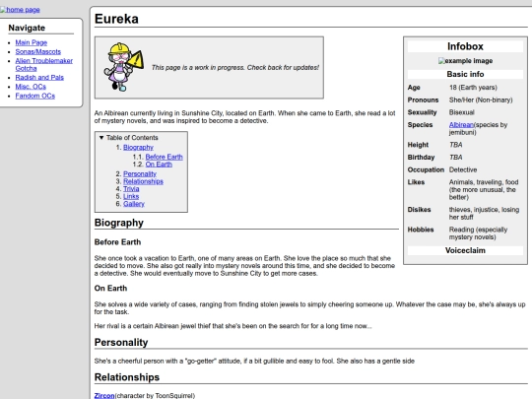Image resolution: width=532 pixels, height=399 pixels.
Task: Click the '18 (Earth years)' age value
Action: coord(473,88)
